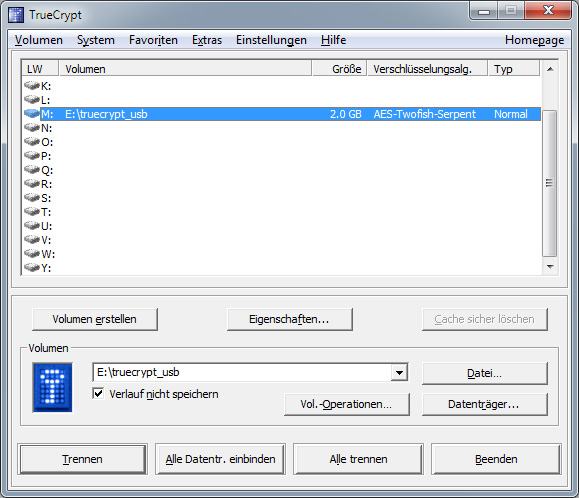Screen dimensions: 579x498
Task: Close the TrueCrypt window
Action: 548,10
